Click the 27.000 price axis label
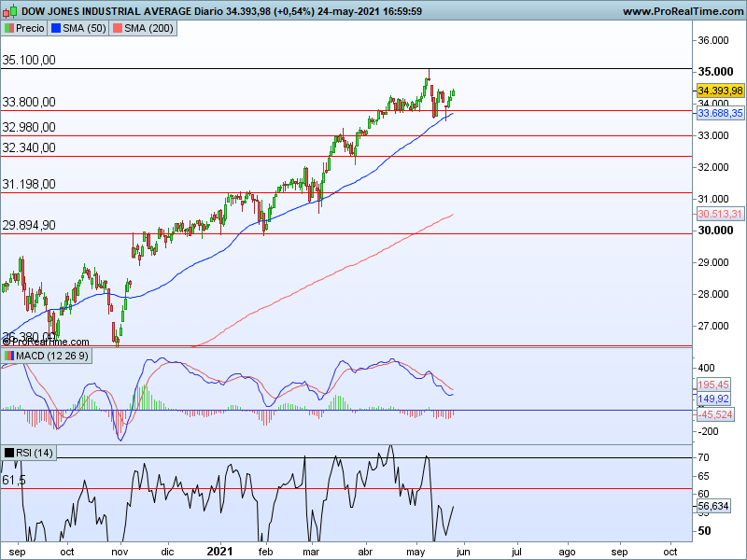 tap(713, 326)
